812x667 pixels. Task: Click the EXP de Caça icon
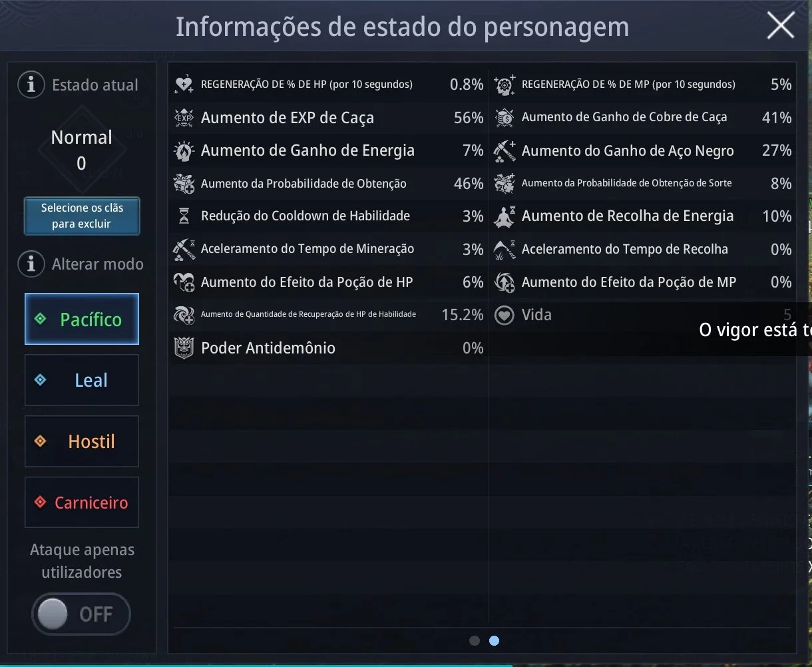point(184,118)
